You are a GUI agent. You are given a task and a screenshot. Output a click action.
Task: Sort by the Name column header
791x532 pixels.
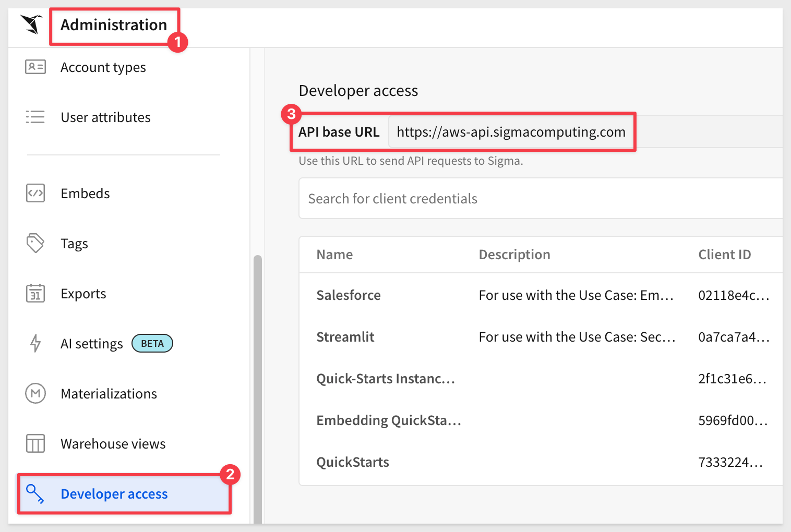[x=334, y=255]
